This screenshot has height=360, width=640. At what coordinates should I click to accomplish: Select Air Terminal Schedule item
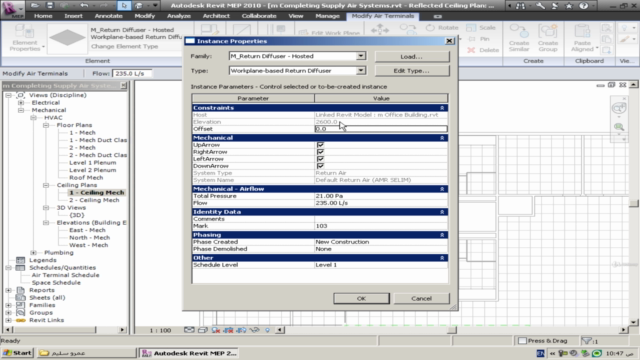[x=66, y=275]
